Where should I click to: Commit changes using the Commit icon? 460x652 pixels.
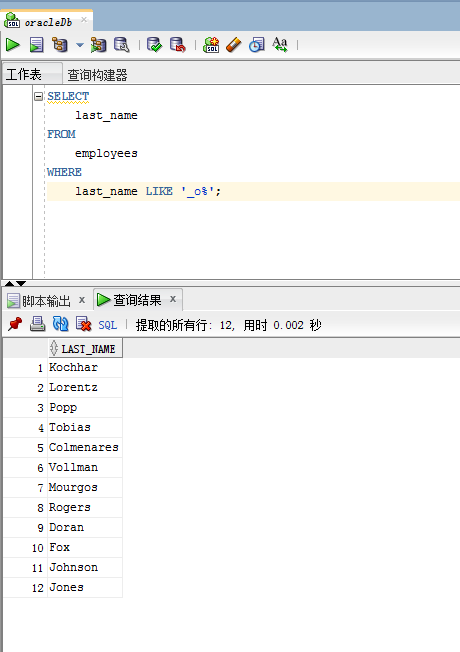155,44
